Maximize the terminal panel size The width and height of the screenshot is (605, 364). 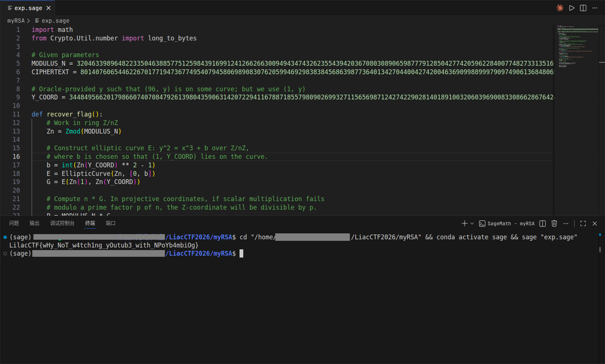pyautogui.click(x=583, y=223)
